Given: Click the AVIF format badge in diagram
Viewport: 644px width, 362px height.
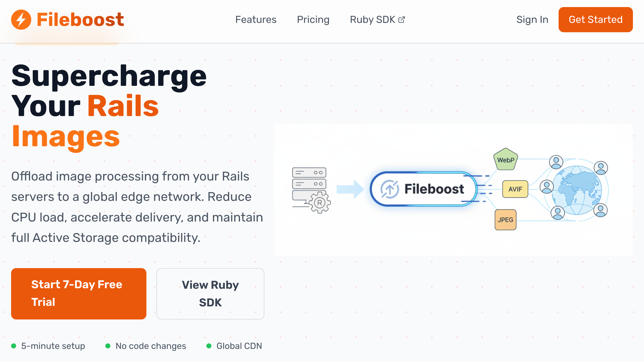Looking at the screenshot, I should (x=515, y=189).
